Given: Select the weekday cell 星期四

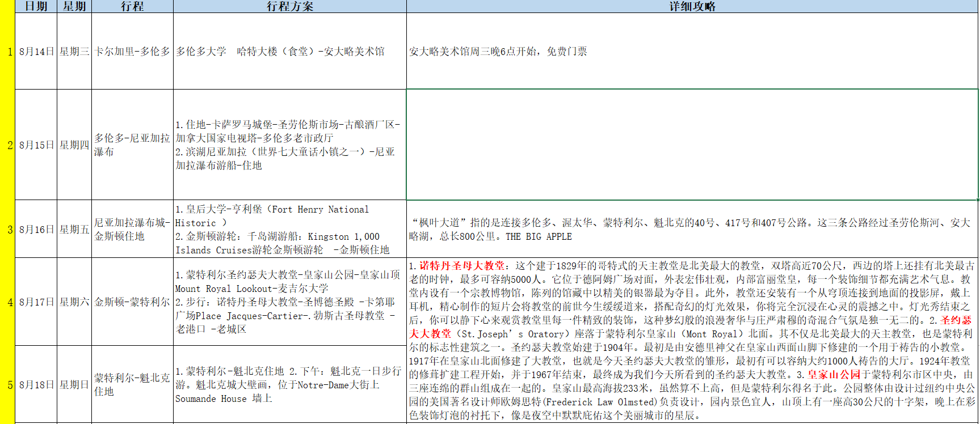Looking at the screenshot, I should (74, 145).
